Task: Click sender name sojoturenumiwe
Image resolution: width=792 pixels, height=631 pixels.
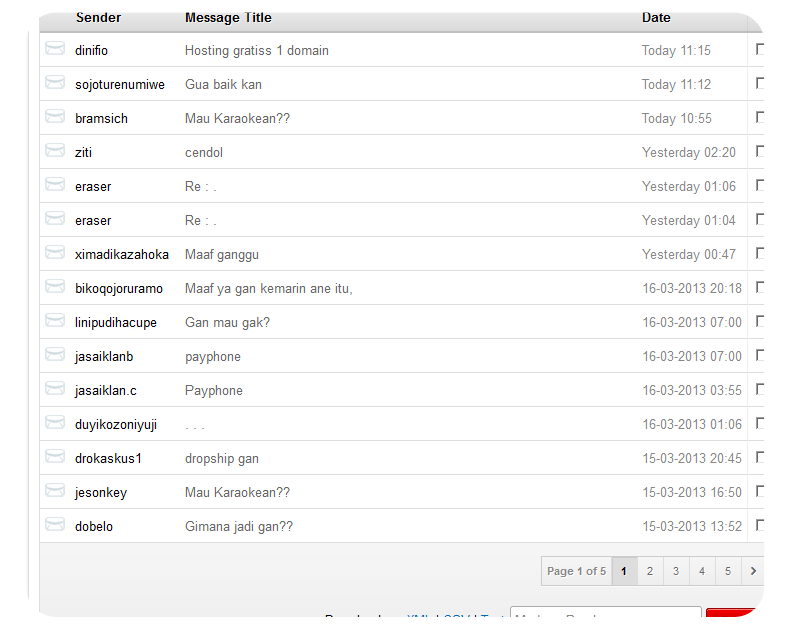Action: 120,84
